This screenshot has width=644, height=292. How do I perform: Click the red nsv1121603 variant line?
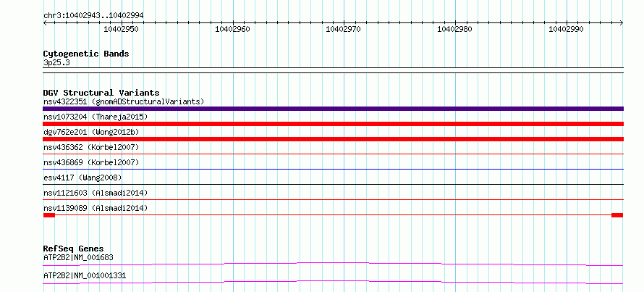tap(333, 199)
